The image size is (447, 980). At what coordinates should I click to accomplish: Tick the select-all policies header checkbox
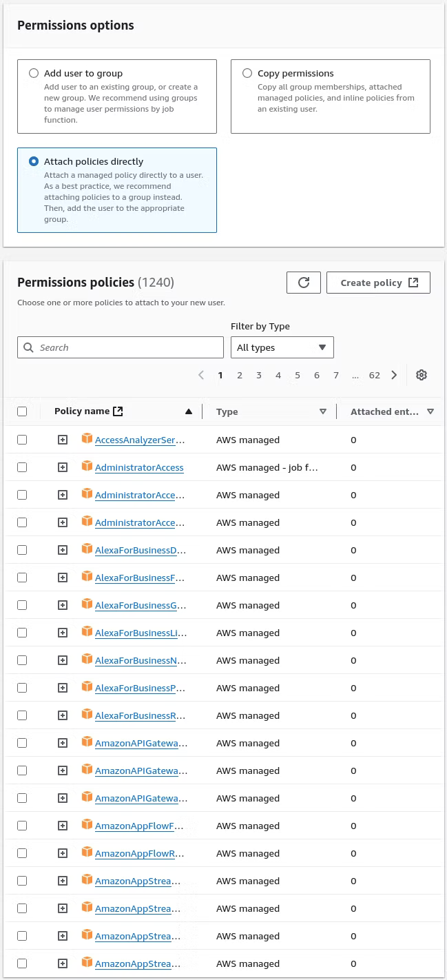(x=22, y=411)
